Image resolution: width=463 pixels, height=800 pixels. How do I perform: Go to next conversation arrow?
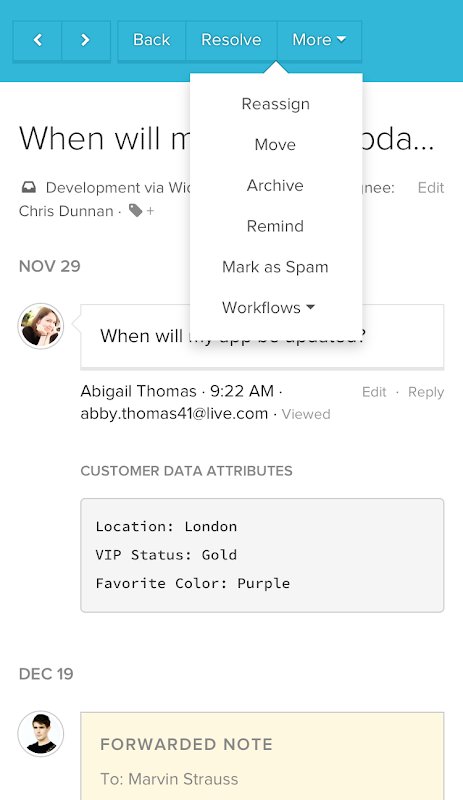(x=86, y=40)
